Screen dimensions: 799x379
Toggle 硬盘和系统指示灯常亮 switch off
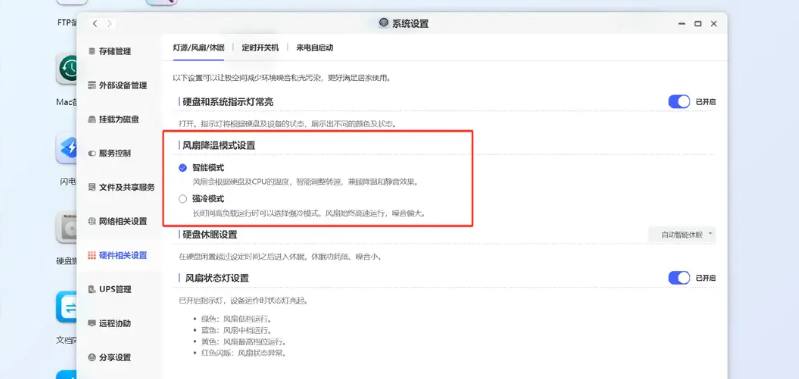click(x=679, y=102)
